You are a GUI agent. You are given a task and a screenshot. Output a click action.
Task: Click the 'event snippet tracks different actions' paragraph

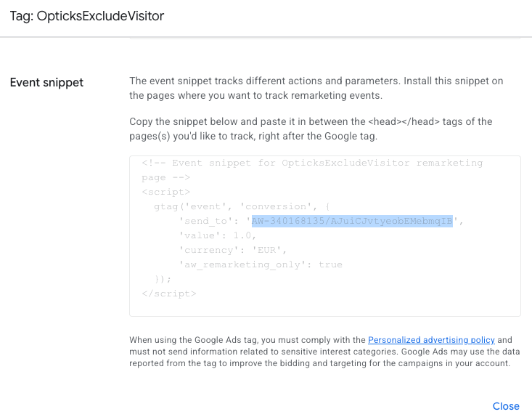tap(316, 88)
